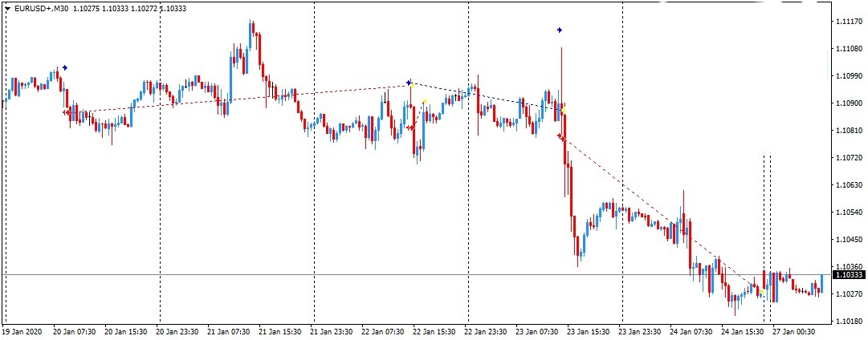Click the 22 Jan 07:30 time label
Image resolution: width=868 pixels, height=340 pixels.
pos(382,332)
